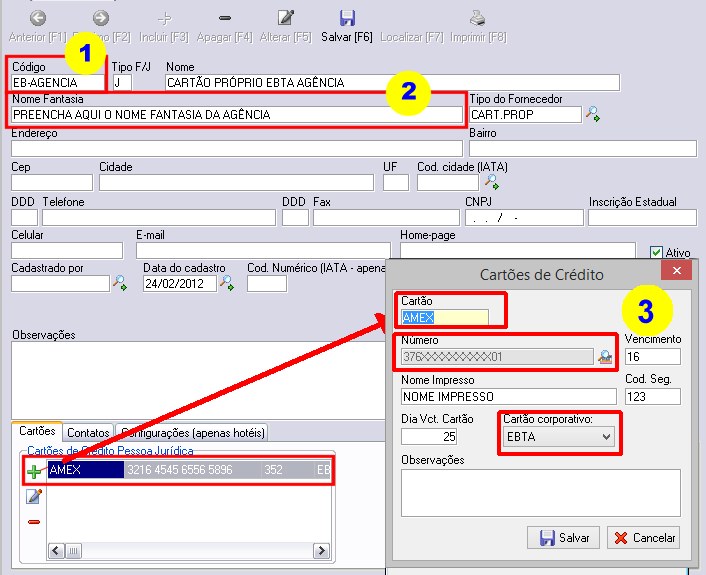Edit the record with Alterar [F5]
Screen dimensions: 706x575
pos(285,27)
